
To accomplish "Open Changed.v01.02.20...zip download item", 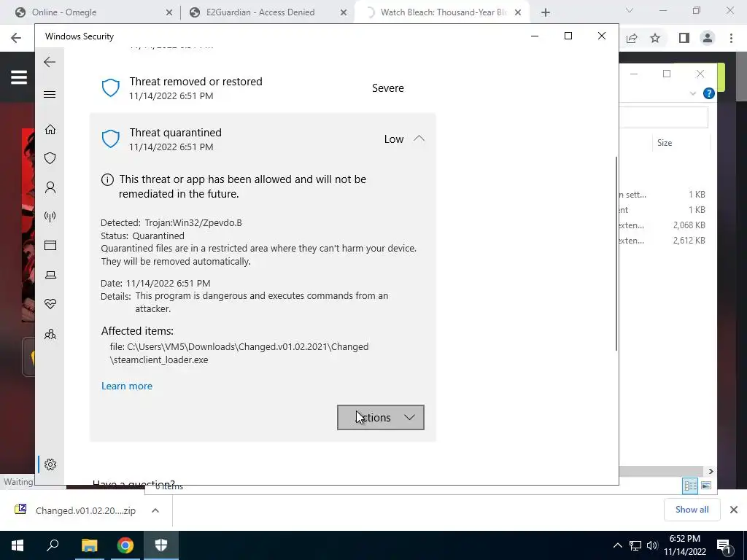I will [x=75, y=510].
